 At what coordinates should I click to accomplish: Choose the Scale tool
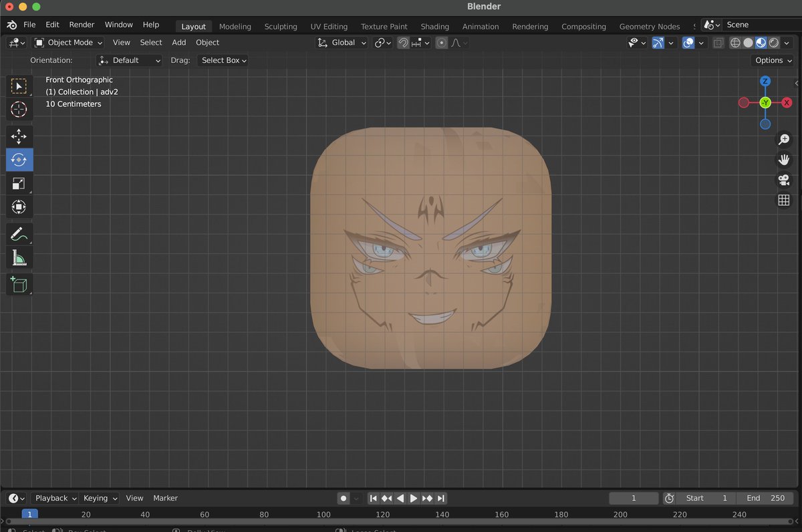pyautogui.click(x=19, y=183)
